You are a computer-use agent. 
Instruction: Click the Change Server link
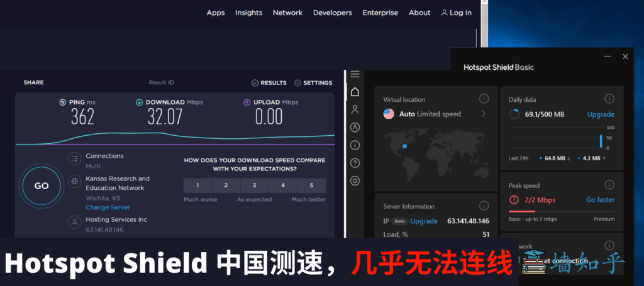pos(108,207)
